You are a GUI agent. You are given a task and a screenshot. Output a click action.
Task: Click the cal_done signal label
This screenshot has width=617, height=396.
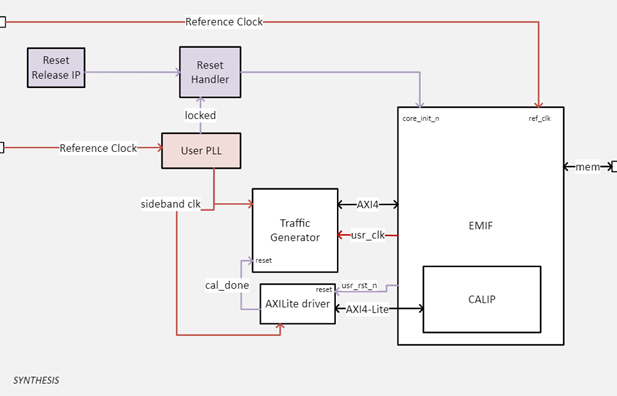click(x=227, y=285)
